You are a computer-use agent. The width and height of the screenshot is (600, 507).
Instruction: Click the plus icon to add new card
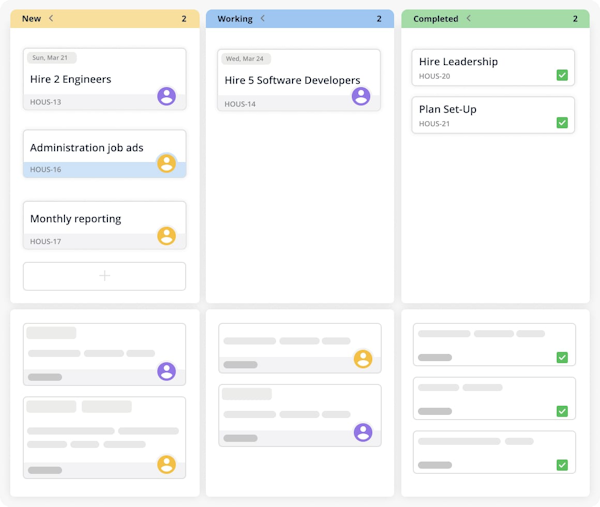(x=104, y=276)
